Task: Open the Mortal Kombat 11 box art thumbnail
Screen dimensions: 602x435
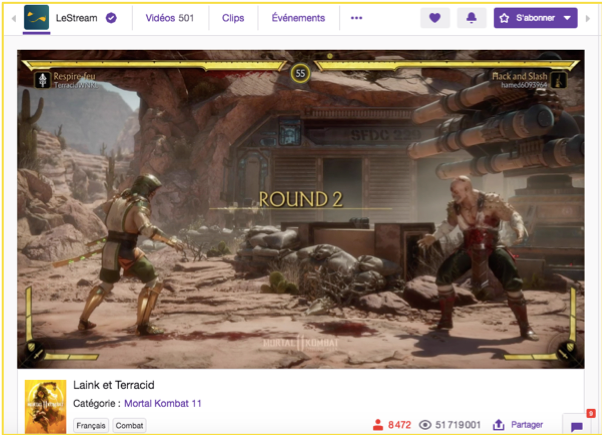Action: pos(45,407)
